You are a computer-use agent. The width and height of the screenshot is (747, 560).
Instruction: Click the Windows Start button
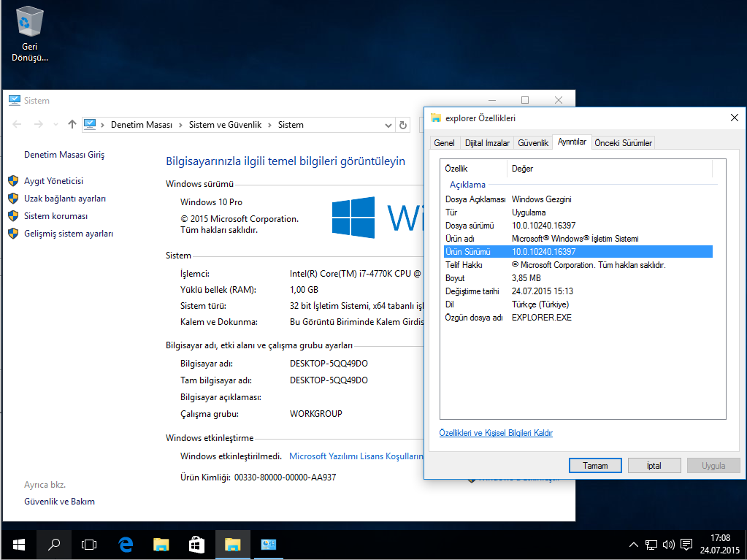(18, 544)
